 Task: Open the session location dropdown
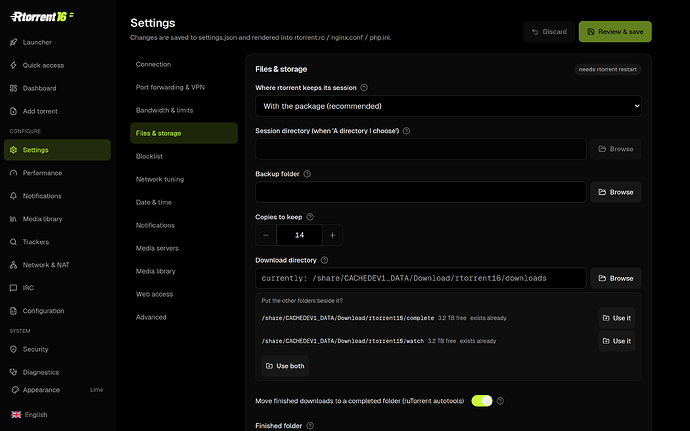pyautogui.click(x=448, y=106)
